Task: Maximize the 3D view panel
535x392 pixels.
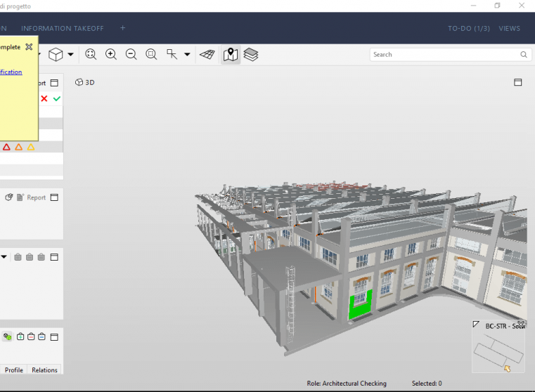Action: [518, 82]
